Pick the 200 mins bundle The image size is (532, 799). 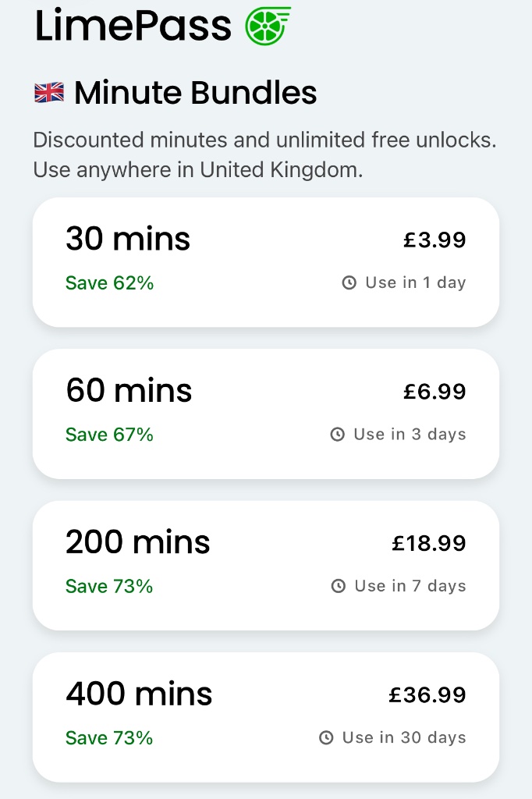(x=265, y=565)
